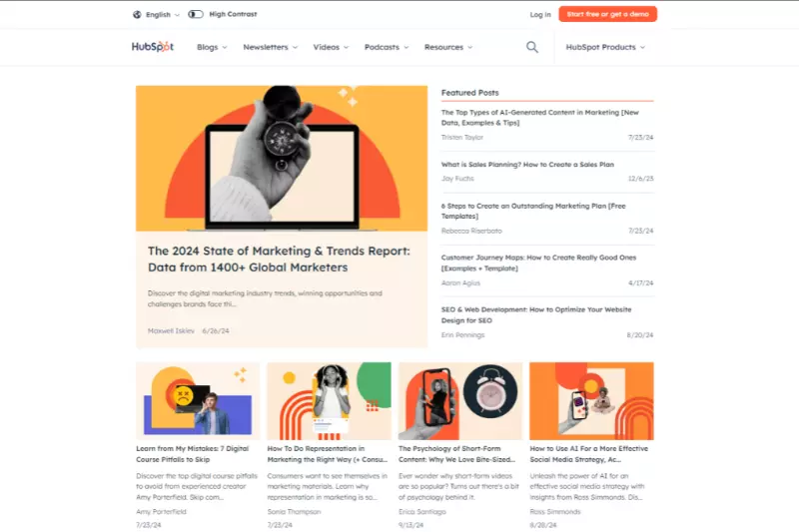Open the Newsletters menu
This screenshot has width=799, height=532.
pyautogui.click(x=270, y=47)
